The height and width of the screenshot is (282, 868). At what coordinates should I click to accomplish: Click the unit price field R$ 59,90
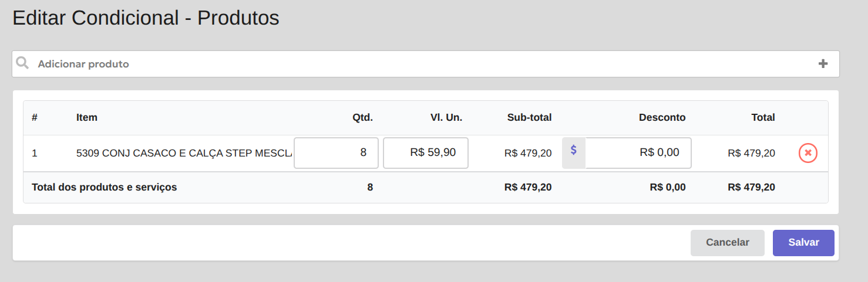coord(426,153)
